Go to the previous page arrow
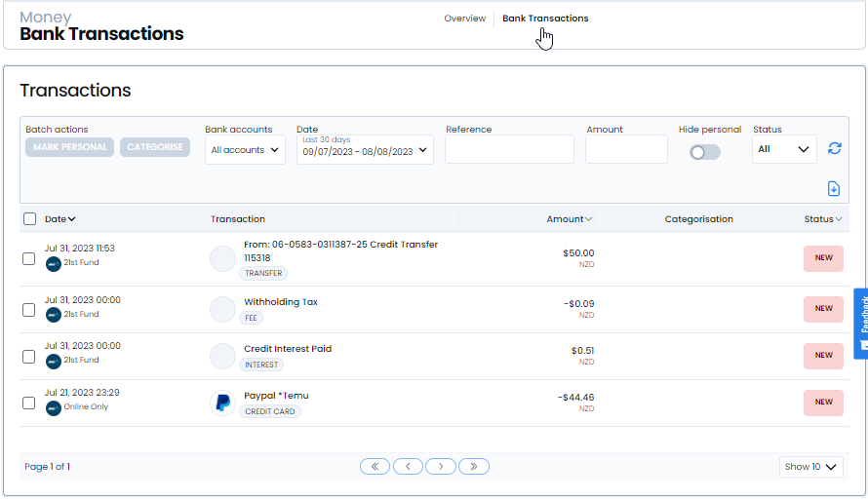The image size is (868, 500). point(408,466)
